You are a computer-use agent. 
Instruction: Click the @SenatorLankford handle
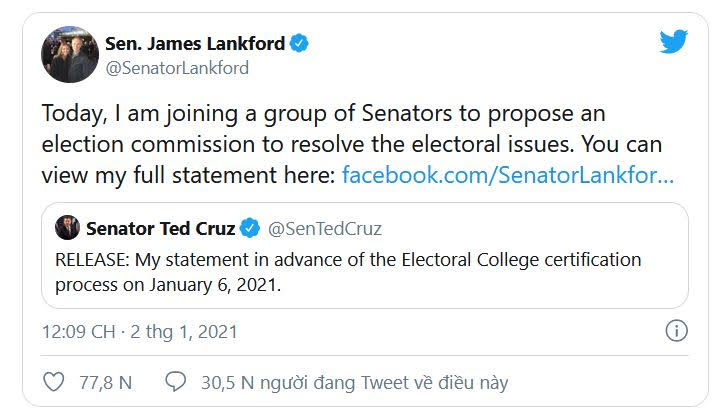(177, 68)
